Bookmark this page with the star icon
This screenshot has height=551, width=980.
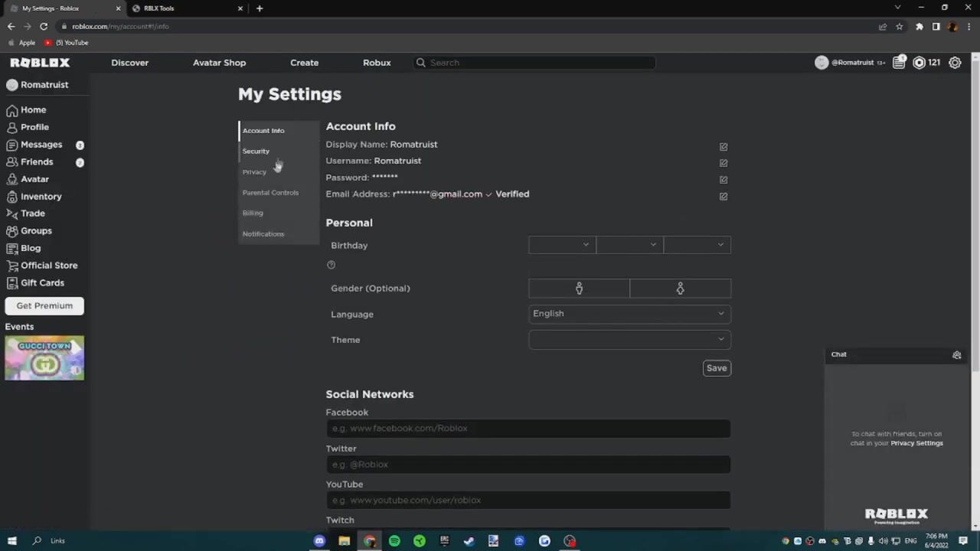(900, 26)
